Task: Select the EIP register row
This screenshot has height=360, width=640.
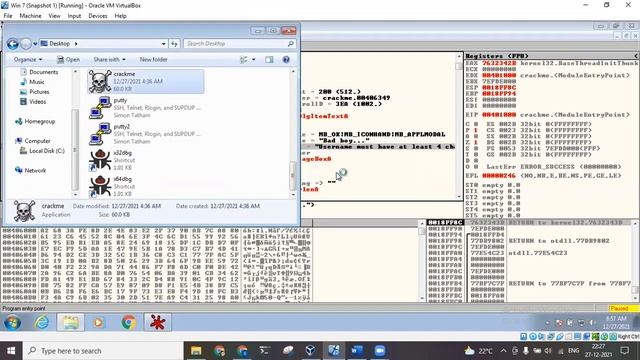Action: pos(548,115)
